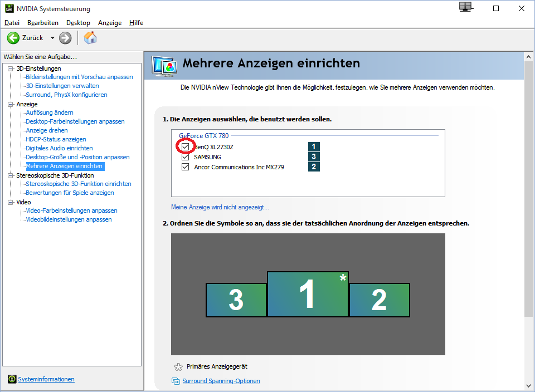The width and height of the screenshot is (535, 392).
Task: Select Anzeige drehen
Action: click(x=47, y=130)
